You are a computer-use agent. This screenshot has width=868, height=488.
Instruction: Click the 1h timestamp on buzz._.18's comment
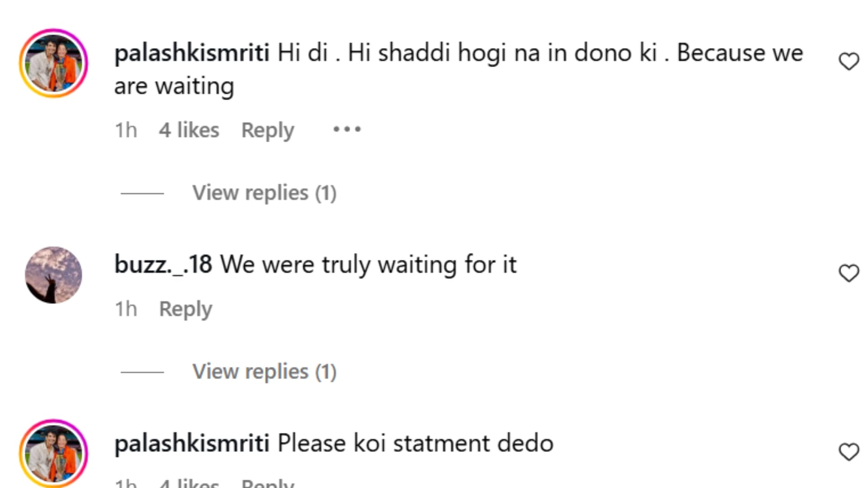(126, 309)
